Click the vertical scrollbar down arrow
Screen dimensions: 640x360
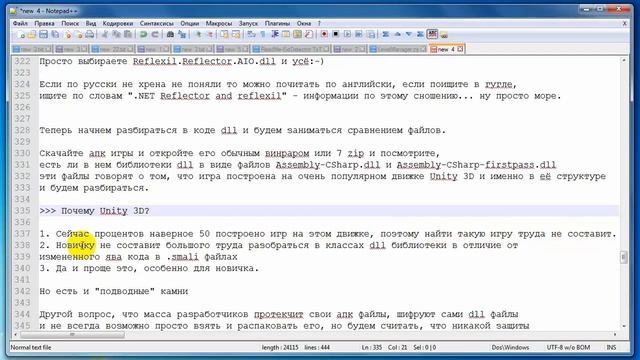623,326
